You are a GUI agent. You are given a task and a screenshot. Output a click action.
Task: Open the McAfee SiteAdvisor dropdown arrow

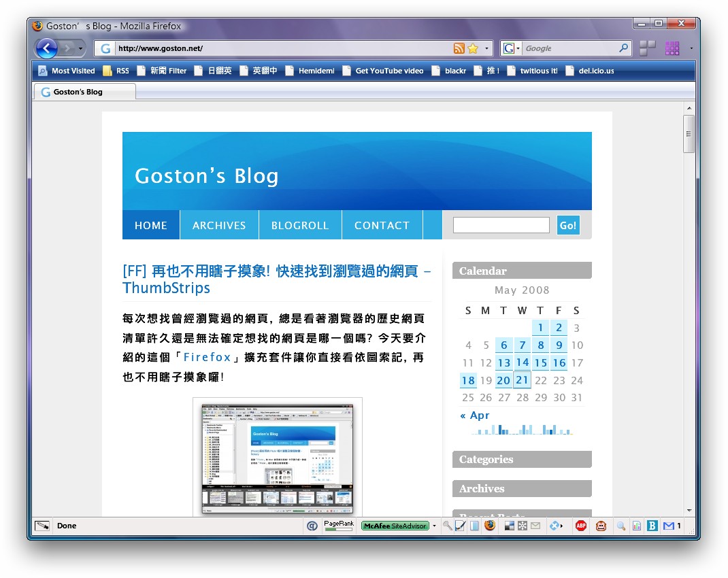[x=435, y=526]
